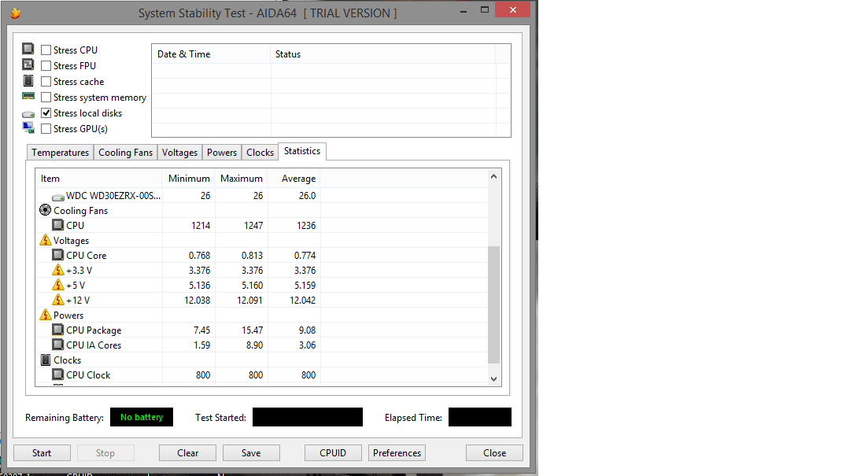Click the hard drive icon on WDC WD30EZRX row
This screenshot has width=868, height=476.
click(x=58, y=197)
